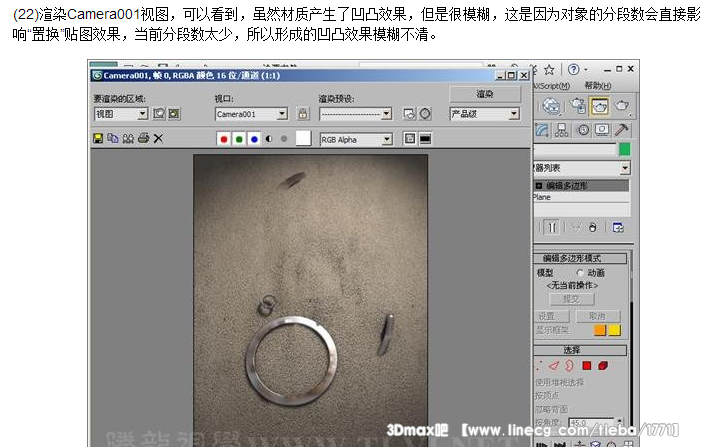Click the 提交 commit button
Screen dimensions: 708x447
click(x=572, y=299)
